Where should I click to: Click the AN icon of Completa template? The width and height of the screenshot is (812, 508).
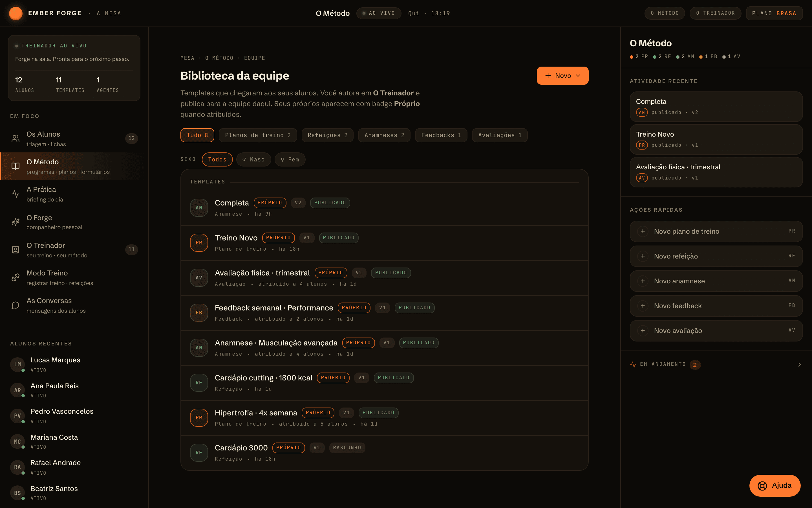(199, 208)
